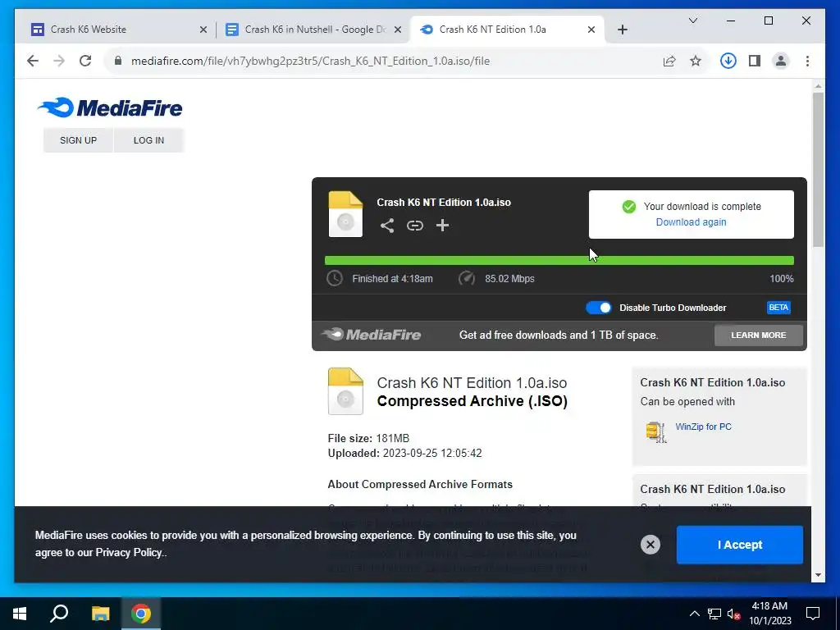
Task: Toggle Disable Turbo Downloader switch
Action: [598, 308]
